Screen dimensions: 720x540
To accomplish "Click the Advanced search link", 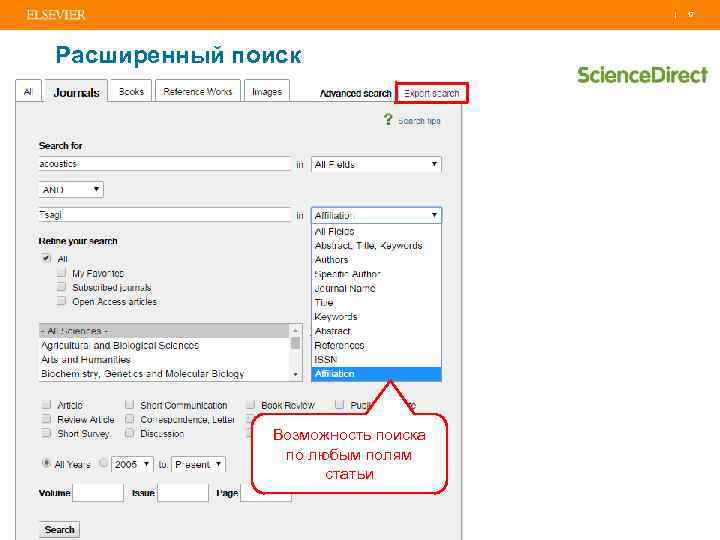I will click(355, 93).
